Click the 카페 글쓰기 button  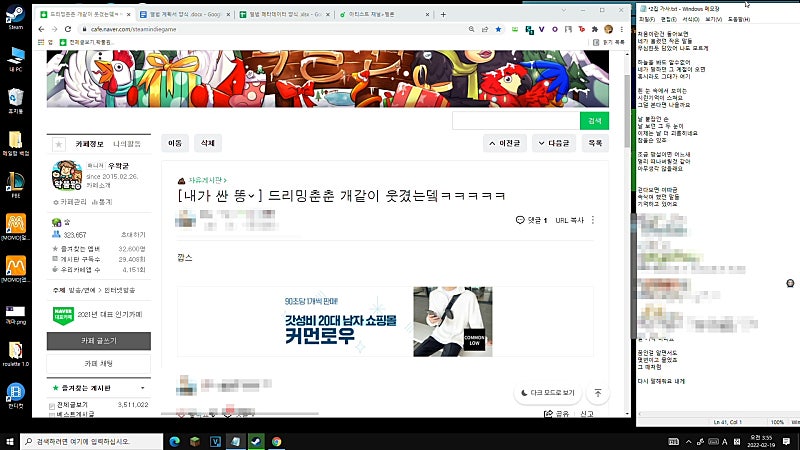98,341
